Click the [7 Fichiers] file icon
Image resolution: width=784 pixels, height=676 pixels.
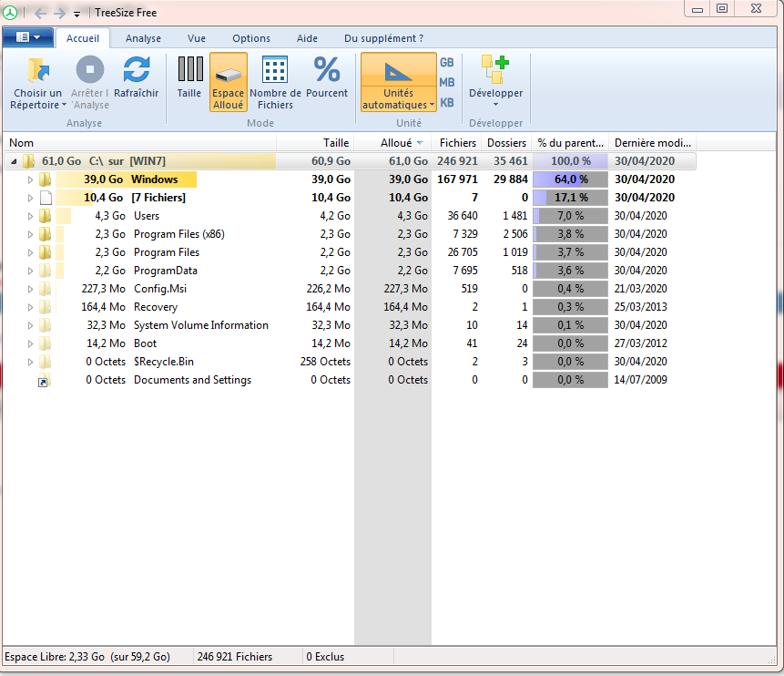pyautogui.click(x=46, y=198)
